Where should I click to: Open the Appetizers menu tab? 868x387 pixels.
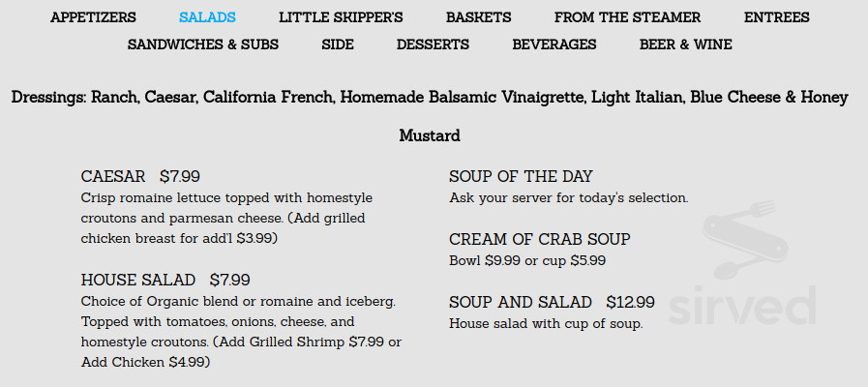tap(93, 17)
